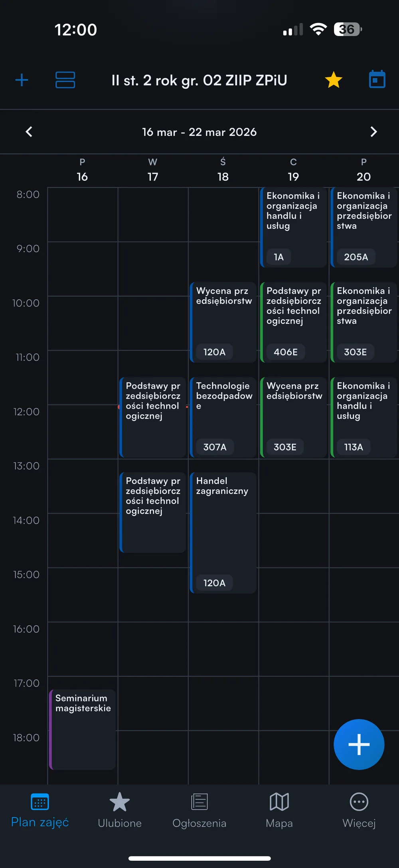Tap room label 406E on Thursday

[x=286, y=352]
